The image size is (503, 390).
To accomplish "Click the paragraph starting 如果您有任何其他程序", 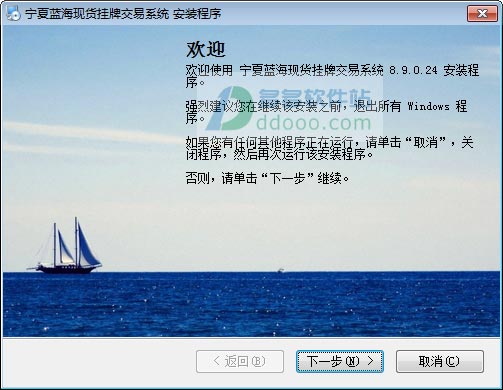I will [329, 148].
